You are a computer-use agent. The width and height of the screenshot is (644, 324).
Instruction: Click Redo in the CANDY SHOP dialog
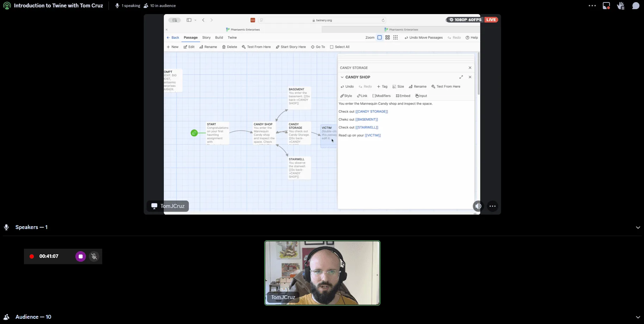pos(365,87)
